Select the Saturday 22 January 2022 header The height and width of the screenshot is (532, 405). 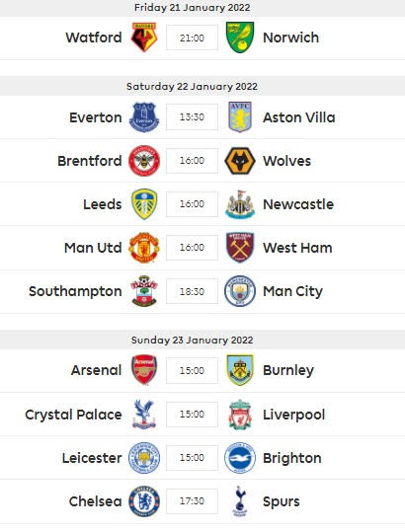[x=193, y=86]
